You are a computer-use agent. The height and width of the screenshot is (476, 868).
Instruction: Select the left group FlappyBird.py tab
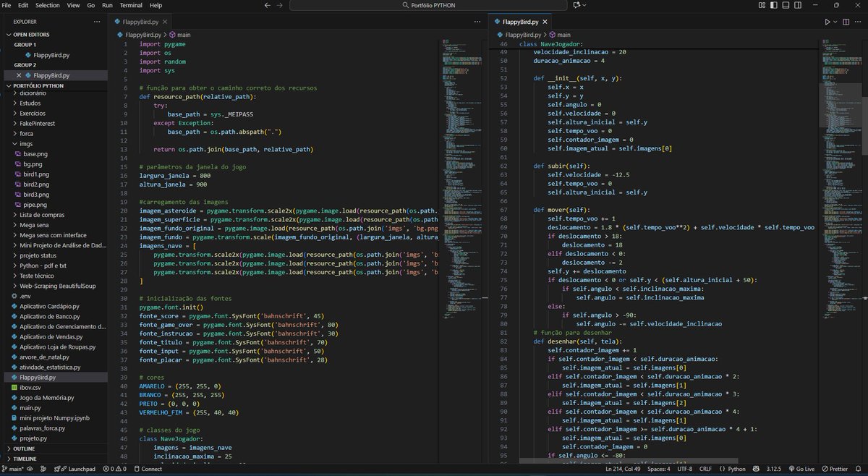point(139,22)
